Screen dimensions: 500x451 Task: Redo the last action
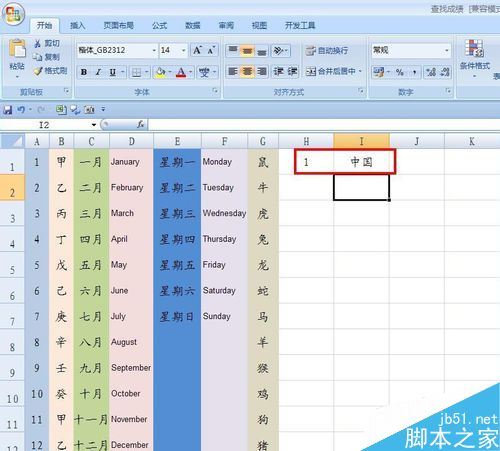pos(42,110)
